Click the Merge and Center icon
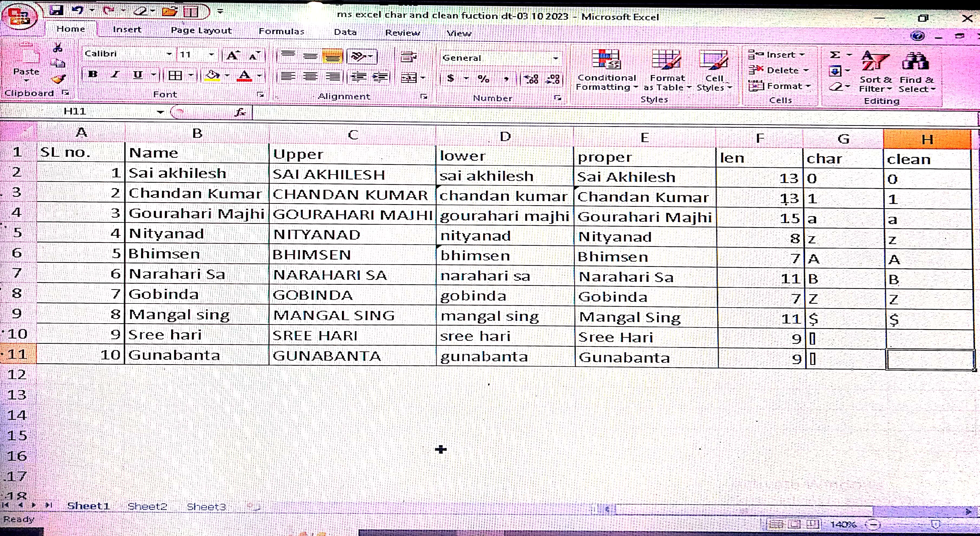The width and height of the screenshot is (980, 536). (409, 78)
